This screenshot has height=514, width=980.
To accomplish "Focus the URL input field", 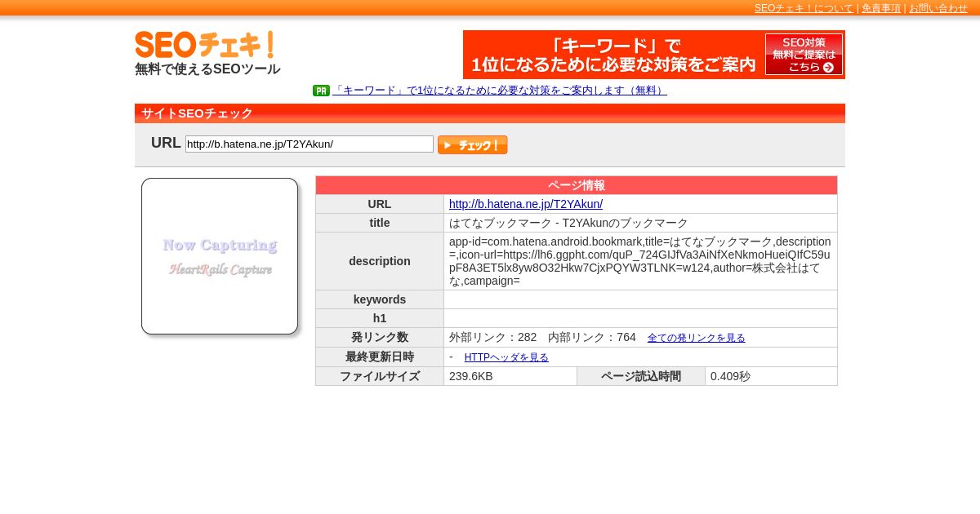I will click(310, 144).
